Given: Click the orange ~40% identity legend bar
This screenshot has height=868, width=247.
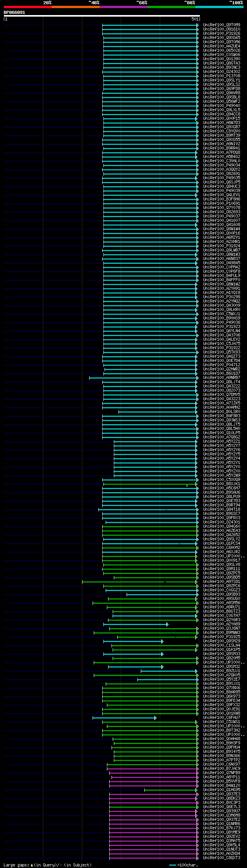Looking at the screenshot, I should coord(76,7).
